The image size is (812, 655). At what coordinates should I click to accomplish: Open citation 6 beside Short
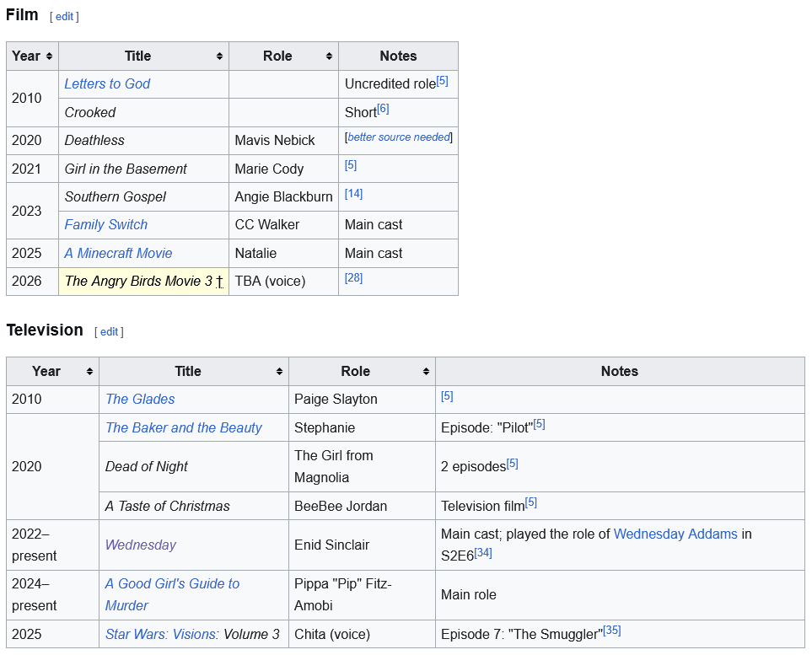383,110
